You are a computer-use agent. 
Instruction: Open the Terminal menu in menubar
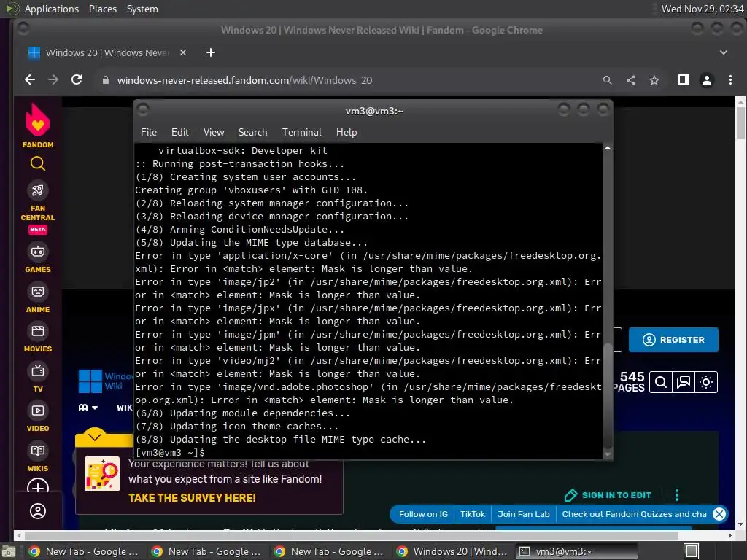(301, 133)
